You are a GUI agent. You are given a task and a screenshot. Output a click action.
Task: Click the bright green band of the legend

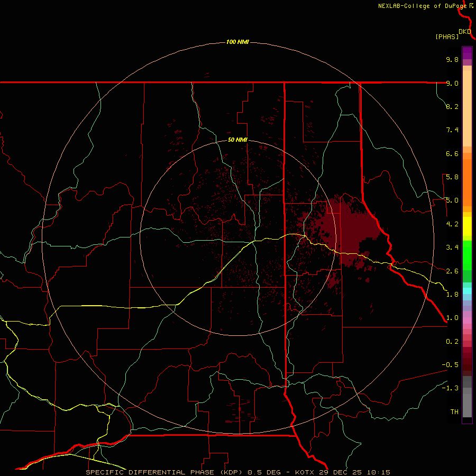pyautogui.click(x=467, y=255)
